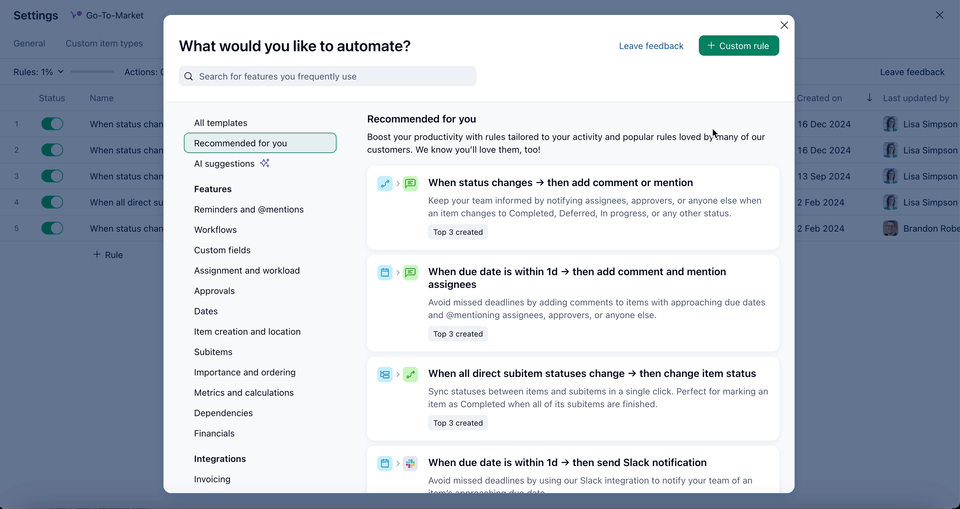
Task: Click the Rules usage progress bar
Action: coord(92,72)
